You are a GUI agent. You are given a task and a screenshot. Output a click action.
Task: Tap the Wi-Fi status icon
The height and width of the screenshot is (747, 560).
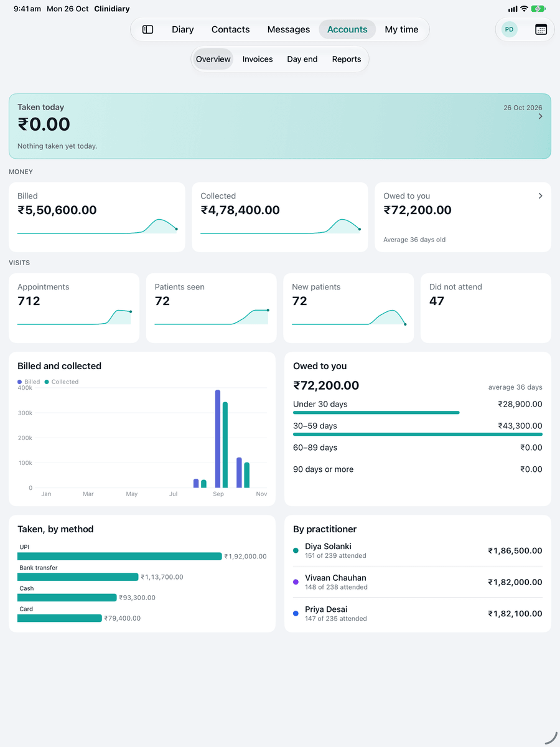(x=524, y=9)
